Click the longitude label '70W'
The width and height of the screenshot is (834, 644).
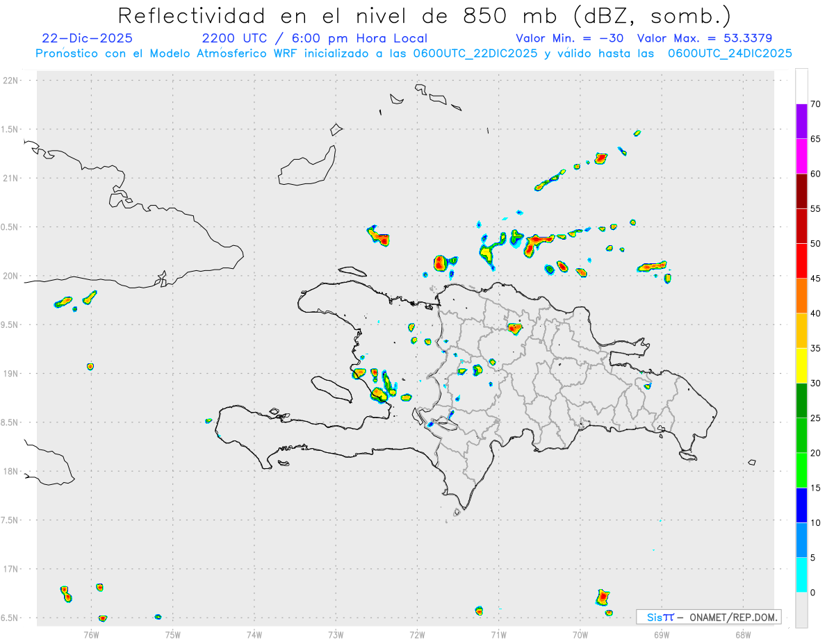click(x=580, y=634)
